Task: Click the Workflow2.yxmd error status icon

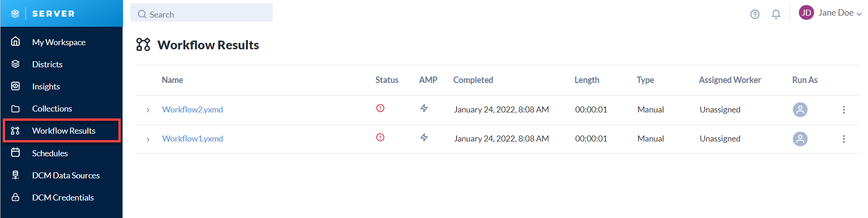Action: tap(380, 108)
